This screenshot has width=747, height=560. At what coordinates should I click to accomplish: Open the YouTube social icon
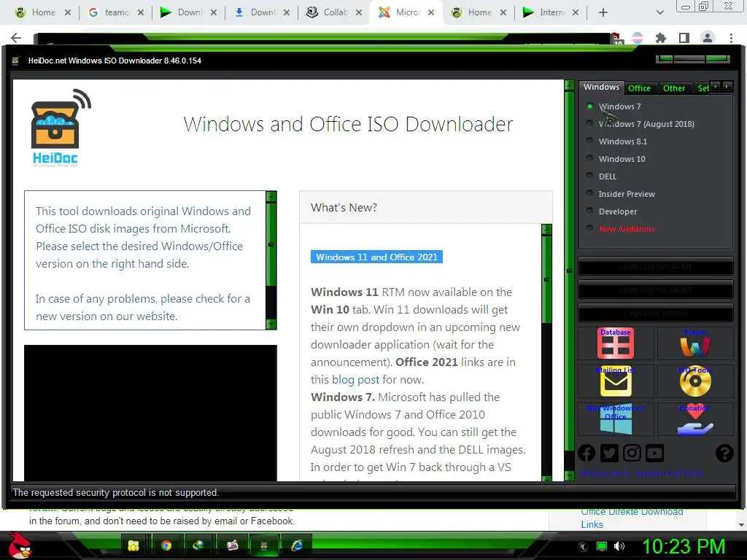[654, 453]
